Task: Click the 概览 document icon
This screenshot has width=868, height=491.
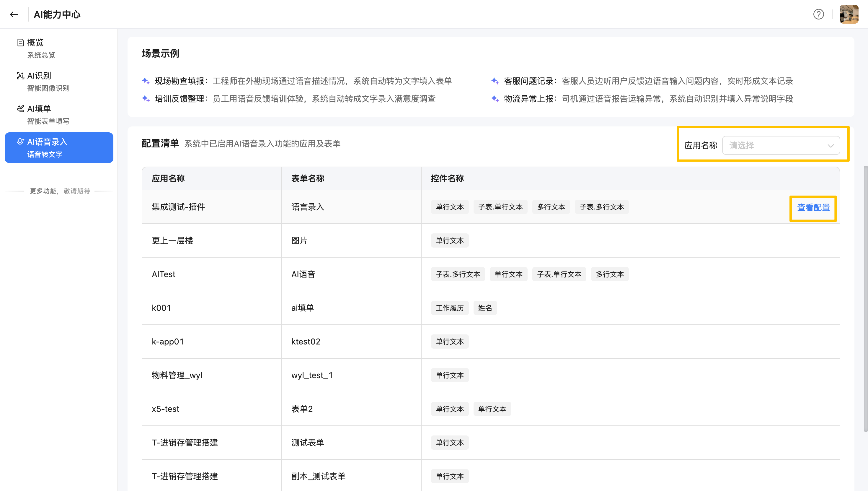Action: click(x=21, y=43)
